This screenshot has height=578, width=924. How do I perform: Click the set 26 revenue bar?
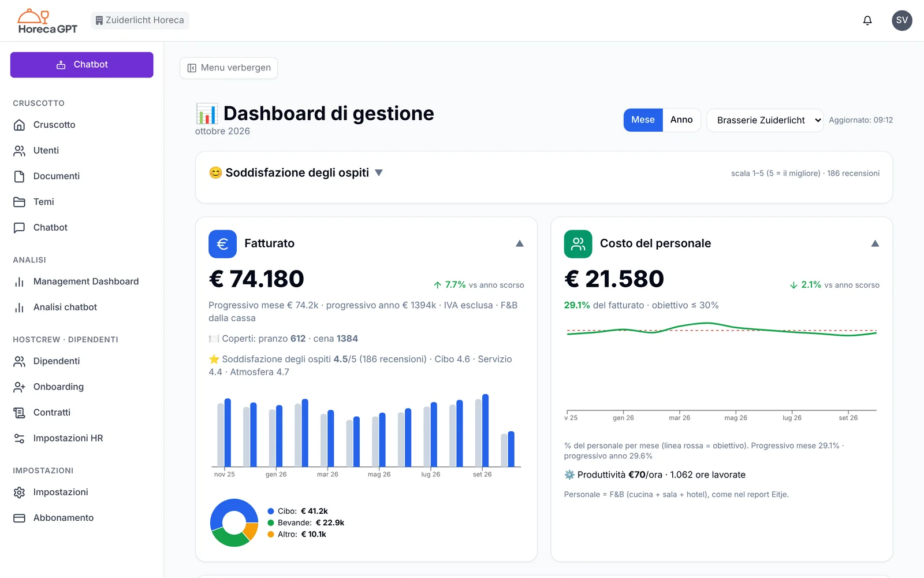click(x=486, y=431)
